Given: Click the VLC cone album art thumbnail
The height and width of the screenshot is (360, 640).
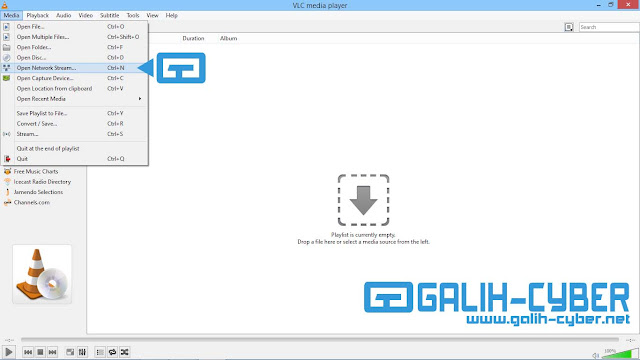Looking at the screenshot, I should pos(42,274).
